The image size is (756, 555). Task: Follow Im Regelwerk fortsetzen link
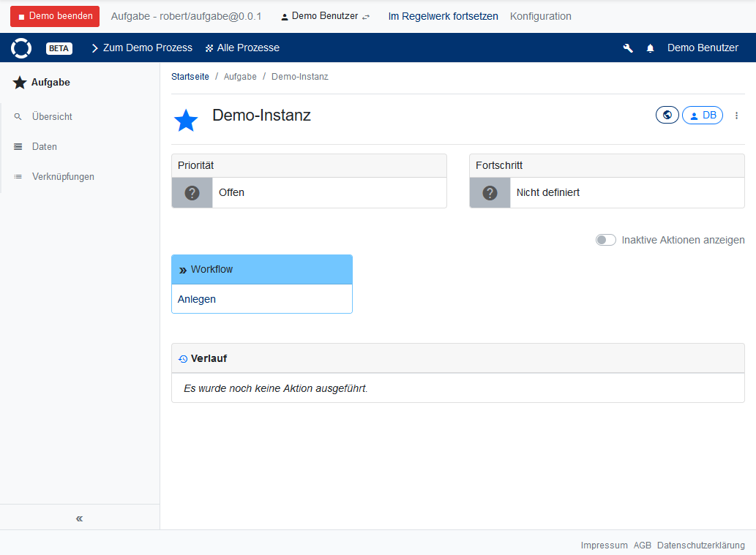(x=443, y=16)
